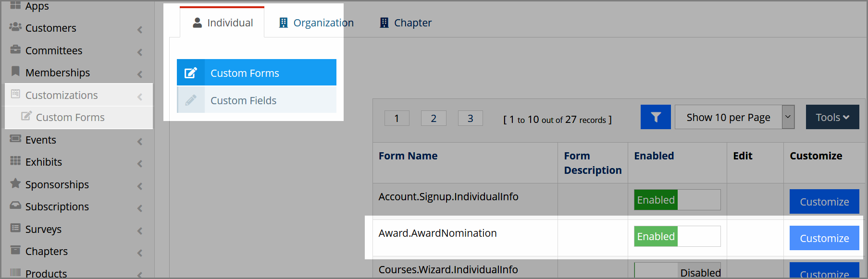Viewport: 868px width, 279px height.
Task: Open the Tools dropdown menu
Action: pyautogui.click(x=832, y=117)
